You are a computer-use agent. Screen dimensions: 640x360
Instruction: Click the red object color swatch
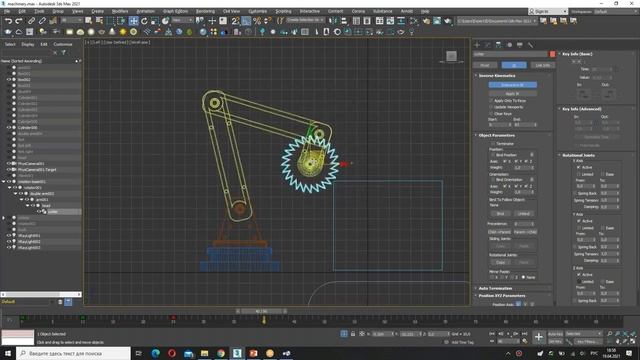[552, 54]
